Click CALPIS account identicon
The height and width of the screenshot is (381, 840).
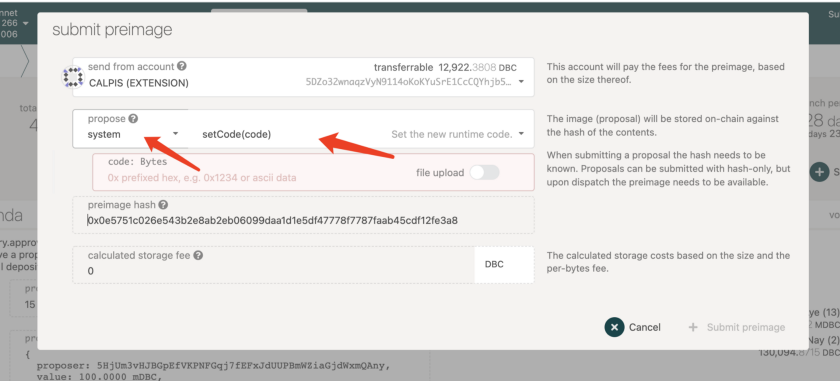pyautogui.click(x=73, y=77)
